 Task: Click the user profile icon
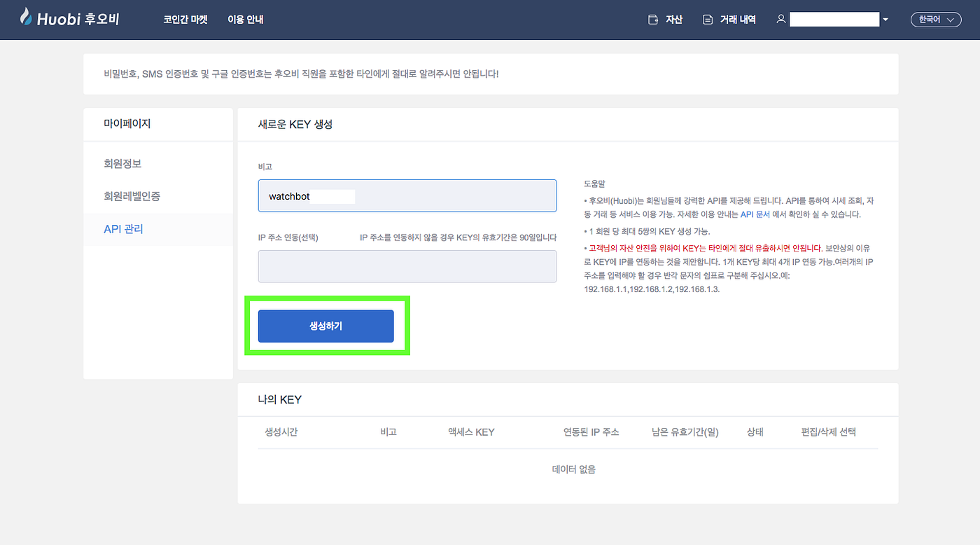(x=781, y=20)
